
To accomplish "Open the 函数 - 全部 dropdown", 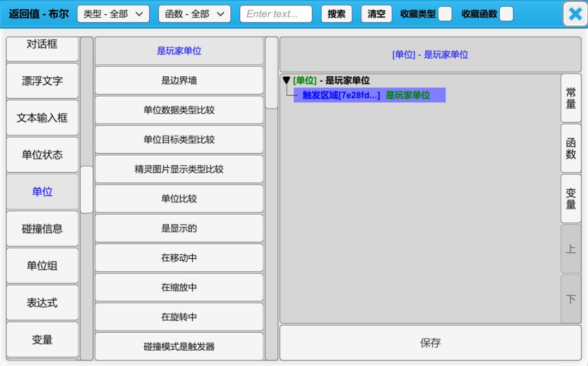I will [x=194, y=14].
